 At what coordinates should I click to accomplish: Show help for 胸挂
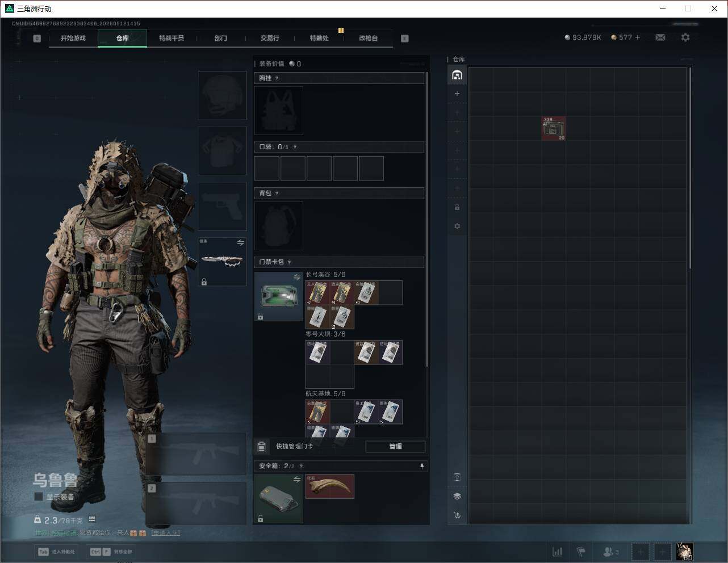277,78
